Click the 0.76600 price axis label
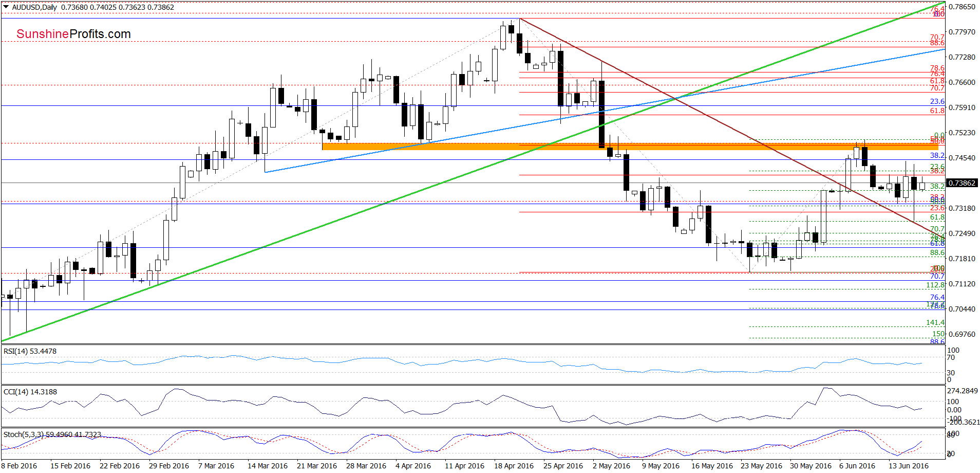The width and height of the screenshot is (980, 473). coord(962,82)
